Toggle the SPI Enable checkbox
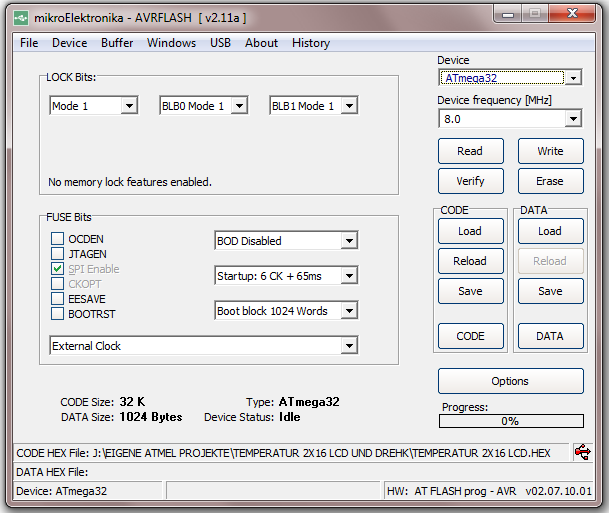 pos(57,269)
